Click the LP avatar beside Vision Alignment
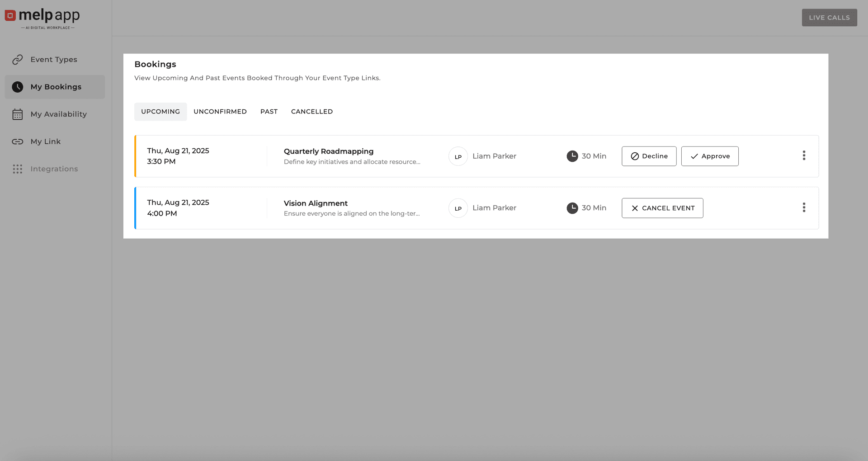The width and height of the screenshot is (868, 461). tap(458, 208)
